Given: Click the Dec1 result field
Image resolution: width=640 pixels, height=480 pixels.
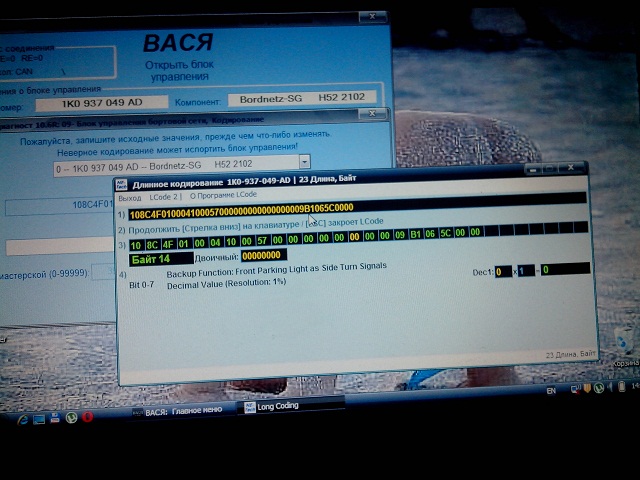Looking at the screenshot, I should [565, 269].
